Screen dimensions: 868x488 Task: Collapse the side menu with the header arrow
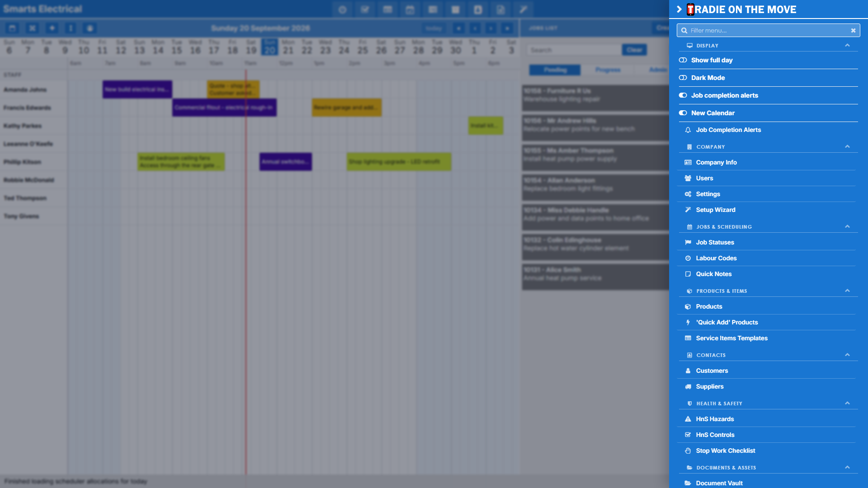[679, 9]
